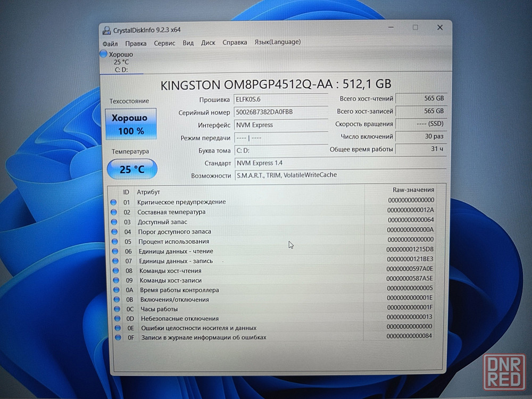The image size is (532, 399).
Task: Open the Язык(Language) menu
Action: [x=277, y=42]
